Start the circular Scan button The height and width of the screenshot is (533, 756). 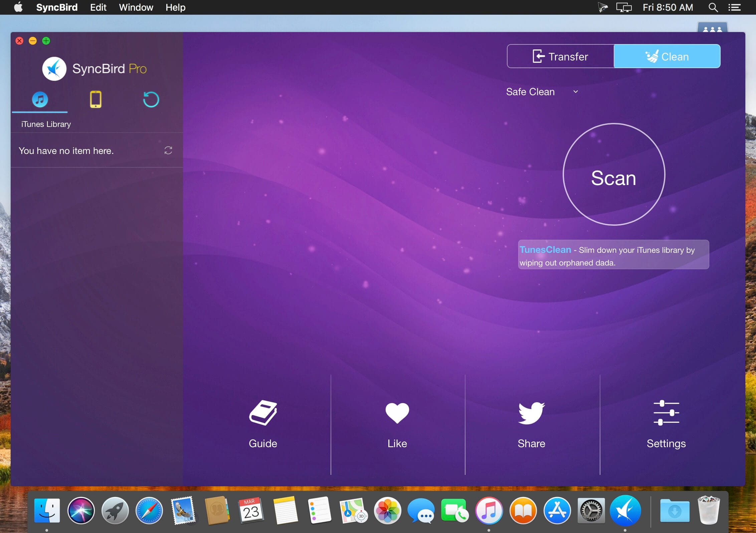tap(614, 174)
